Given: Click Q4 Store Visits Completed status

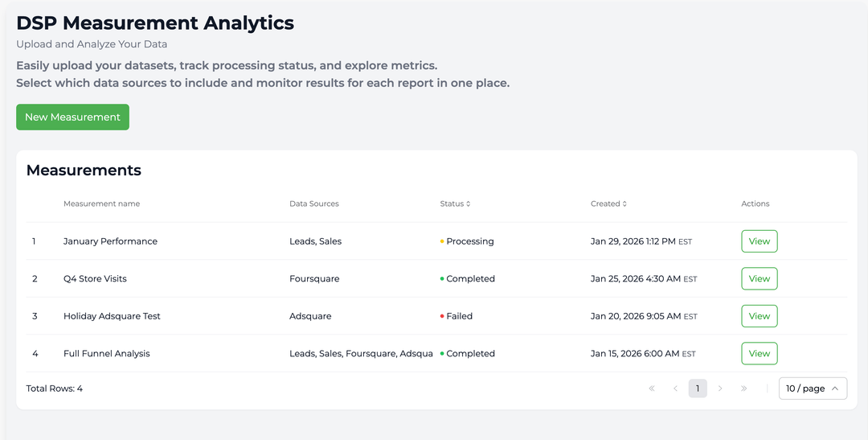Looking at the screenshot, I should click(467, 278).
